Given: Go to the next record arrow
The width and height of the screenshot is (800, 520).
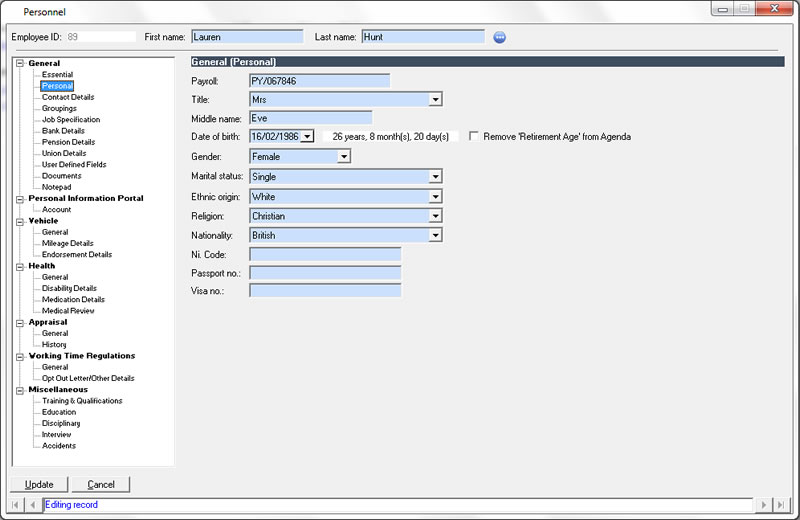Looking at the screenshot, I should click(765, 505).
